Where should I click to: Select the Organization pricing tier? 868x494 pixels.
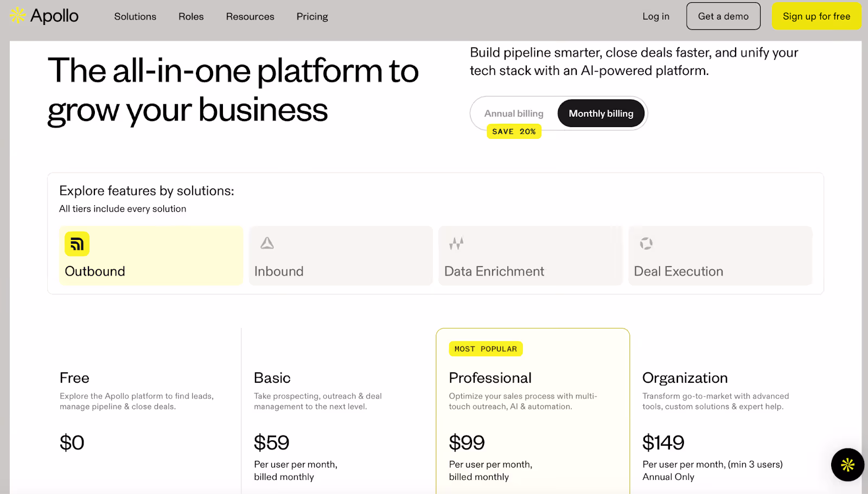[685, 377]
